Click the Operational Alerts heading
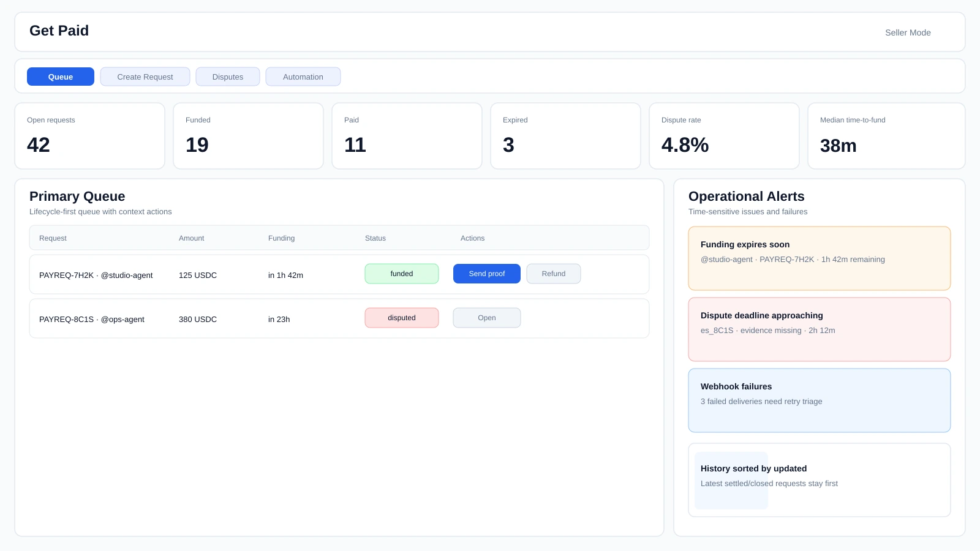The height and width of the screenshot is (551, 980). tap(747, 197)
